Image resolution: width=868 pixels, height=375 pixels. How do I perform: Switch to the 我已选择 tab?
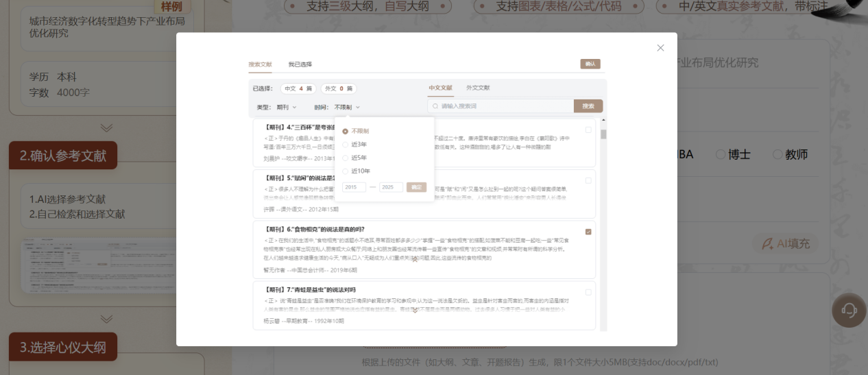coord(300,64)
